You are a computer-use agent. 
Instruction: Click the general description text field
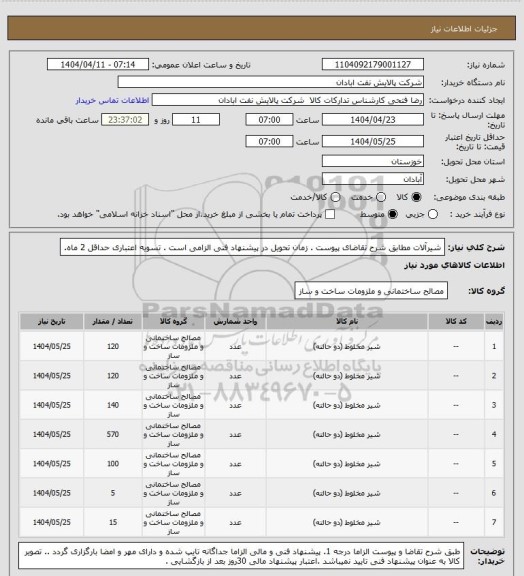[x=252, y=247]
